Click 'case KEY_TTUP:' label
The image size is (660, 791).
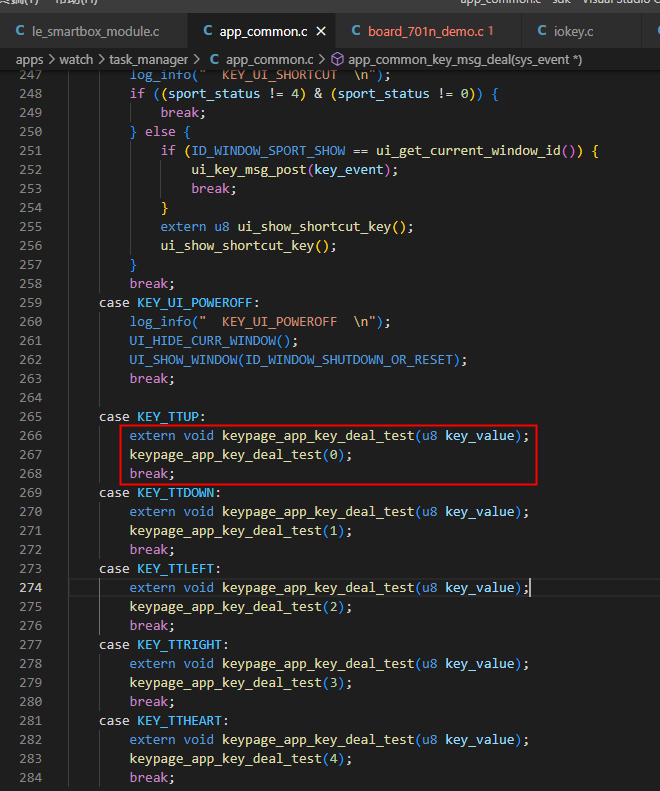(152, 417)
